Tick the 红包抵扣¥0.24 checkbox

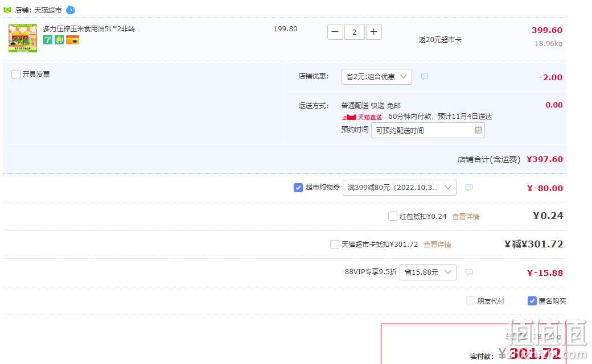(x=393, y=216)
